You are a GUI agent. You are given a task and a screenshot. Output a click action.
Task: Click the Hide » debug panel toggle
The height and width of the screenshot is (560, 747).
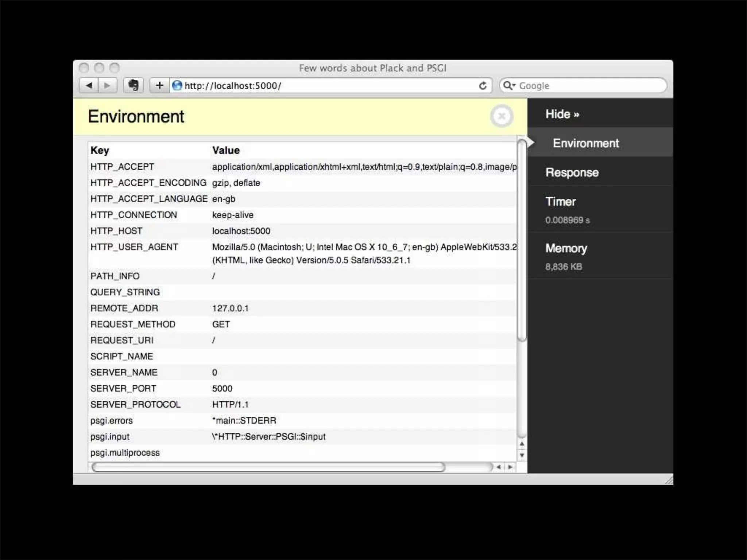point(562,114)
